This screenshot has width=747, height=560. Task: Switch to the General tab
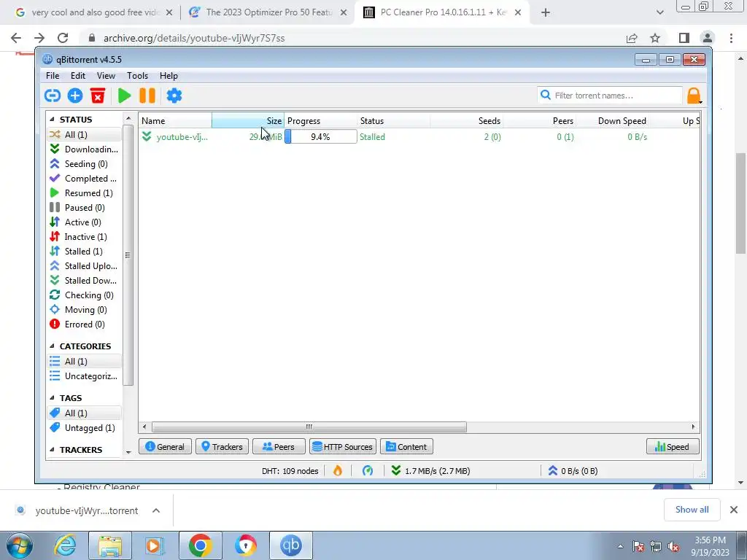click(165, 447)
